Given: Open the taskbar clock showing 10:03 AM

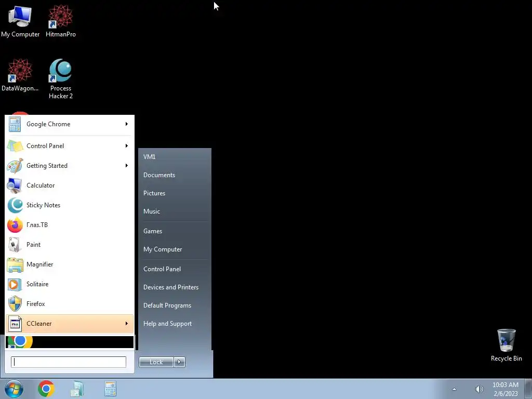Looking at the screenshot, I should click(x=505, y=389).
